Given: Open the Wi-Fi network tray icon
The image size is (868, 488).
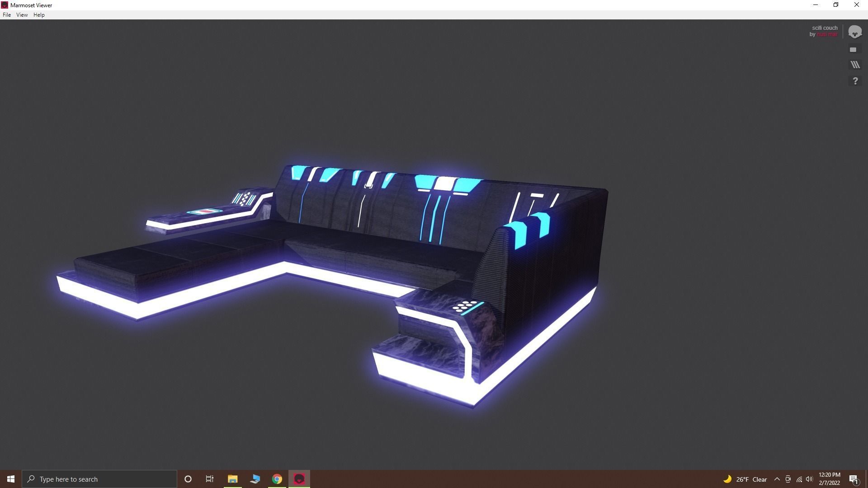Looking at the screenshot, I should tap(799, 479).
